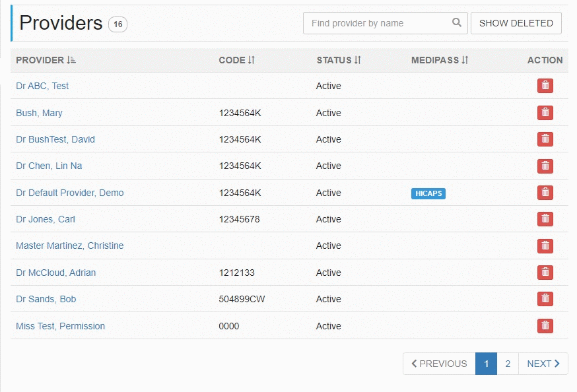
Task: Open Dr Sands, Bob provider link
Action: pos(46,299)
